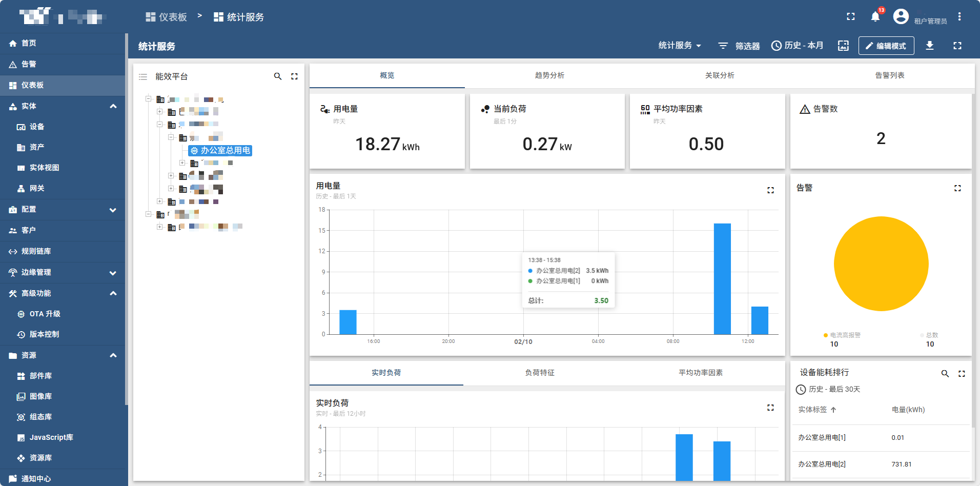
Task: Toggle the 能效平台 list menu icon
Action: 143,76
